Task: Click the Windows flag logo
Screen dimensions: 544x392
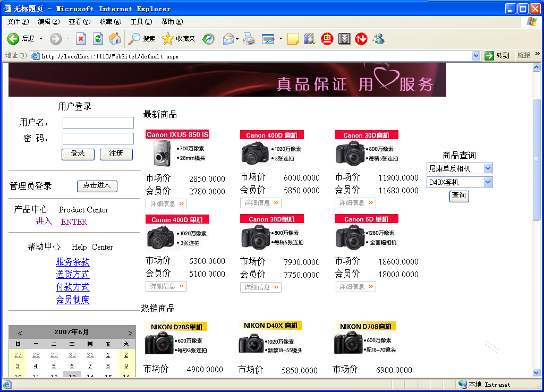Action: [x=531, y=22]
